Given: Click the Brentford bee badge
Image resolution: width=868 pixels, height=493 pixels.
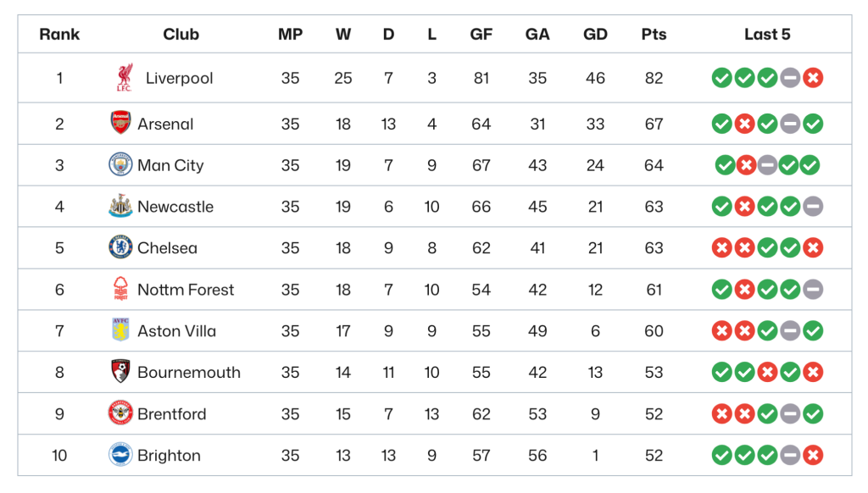Looking at the screenshot, I should (120, 413).
